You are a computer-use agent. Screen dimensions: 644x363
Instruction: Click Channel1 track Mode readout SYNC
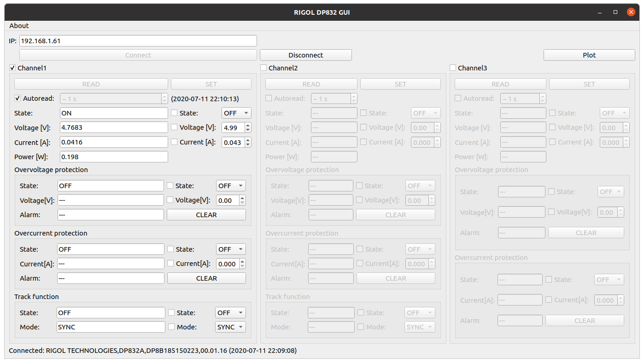coord(111,327)
